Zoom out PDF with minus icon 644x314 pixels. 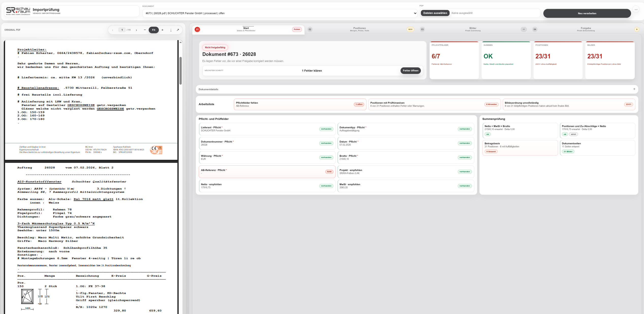click(x=145, y=30)
